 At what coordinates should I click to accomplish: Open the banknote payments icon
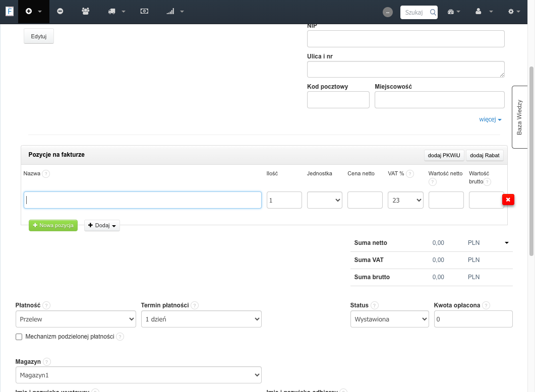pyautogui.click(x=144, y=11)
